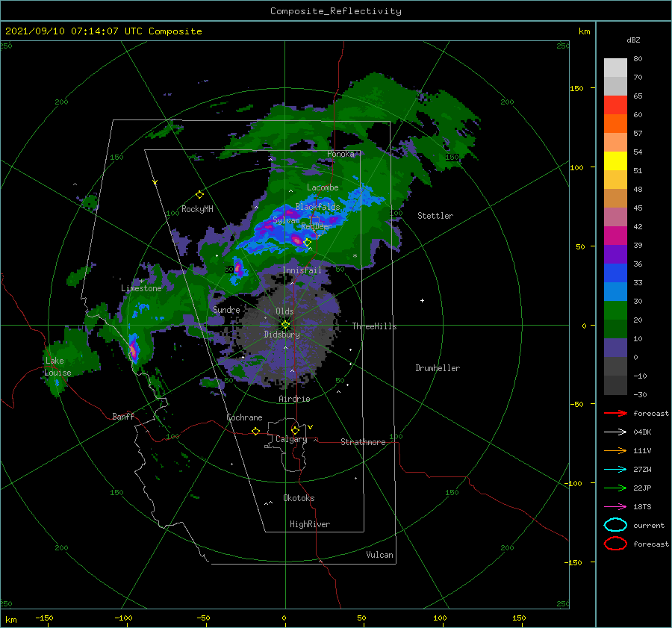Click the red forecast arrow in legend
This screenshot has height=628, width=672.
click(615, 413)
